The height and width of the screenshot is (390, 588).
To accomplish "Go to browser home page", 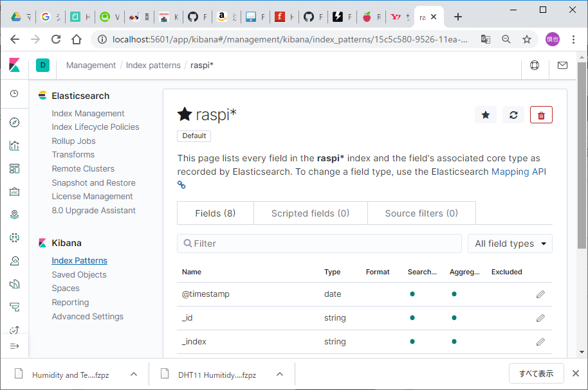I will [77, 39].
